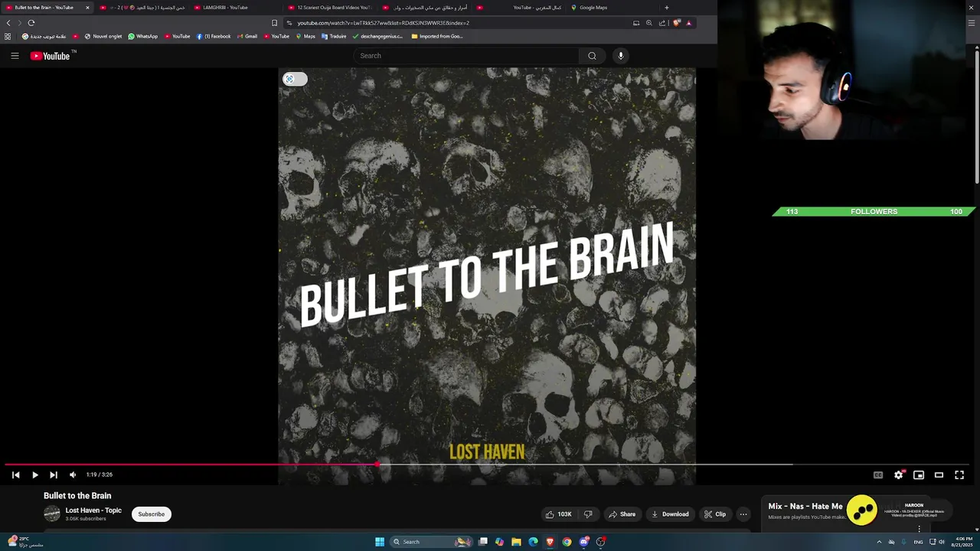Switch to 12 Scariest Ouija Board Videos tab

329,8
